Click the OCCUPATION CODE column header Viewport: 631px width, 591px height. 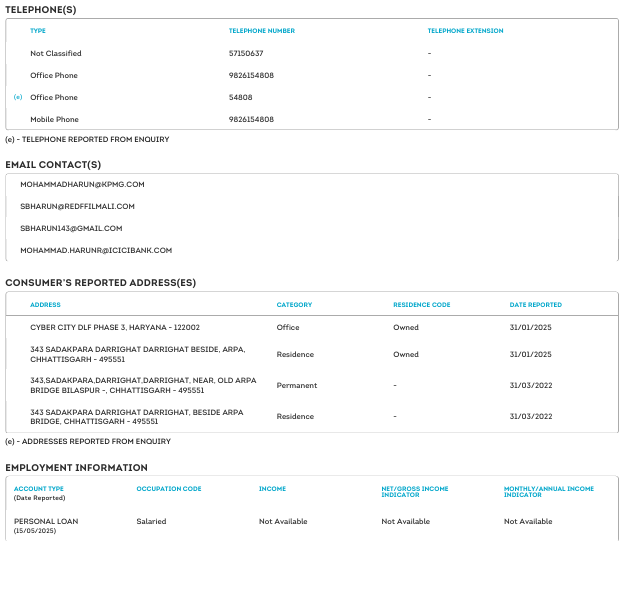pyautogui.click(x=169, y=488)
